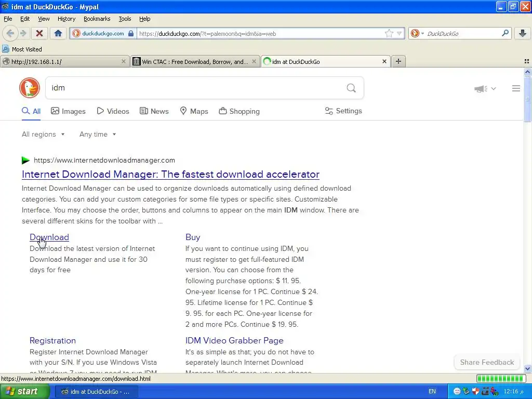Expand the All regions filter
The image size is (532, 399).
(x=43, y=135)
